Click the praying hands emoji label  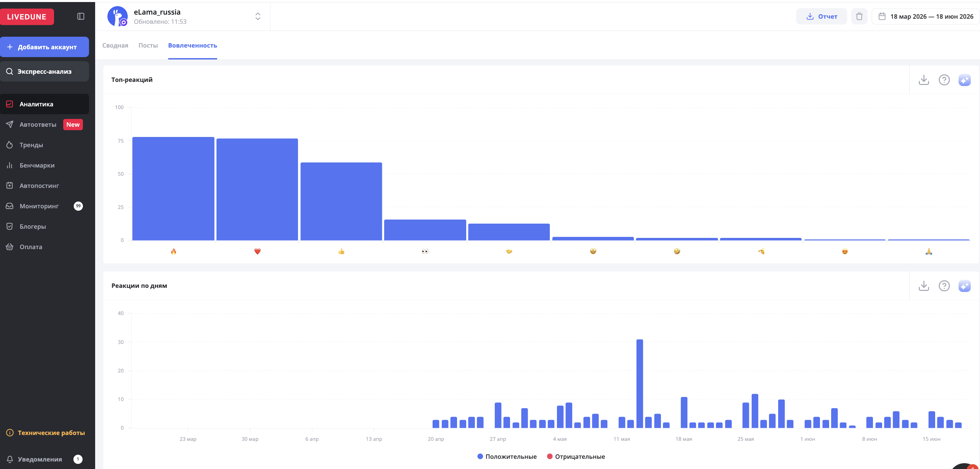coord(929,251)
